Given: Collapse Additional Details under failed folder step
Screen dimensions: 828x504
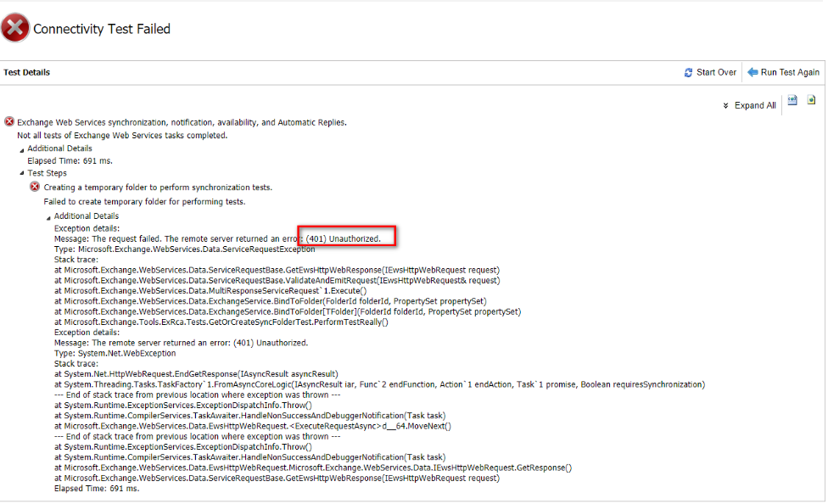Looking at the screenshot, I should (48, 217).
